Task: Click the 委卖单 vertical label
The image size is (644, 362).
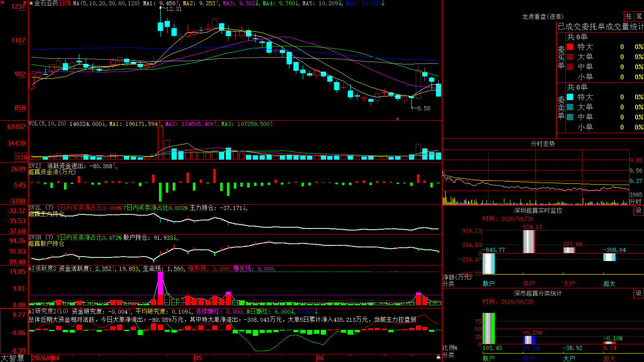Action: (561, 108)
